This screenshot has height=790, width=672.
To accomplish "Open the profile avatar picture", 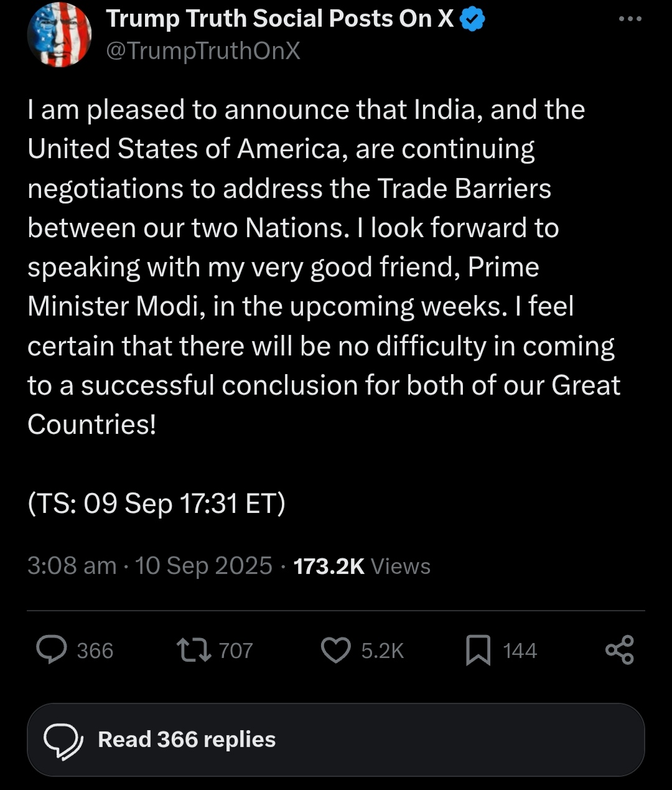I will click(59, 35).
